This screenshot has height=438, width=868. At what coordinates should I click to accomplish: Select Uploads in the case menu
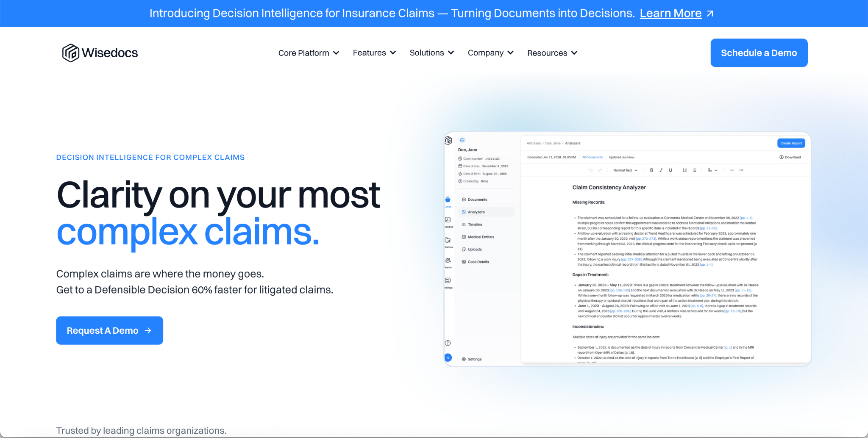472,249
